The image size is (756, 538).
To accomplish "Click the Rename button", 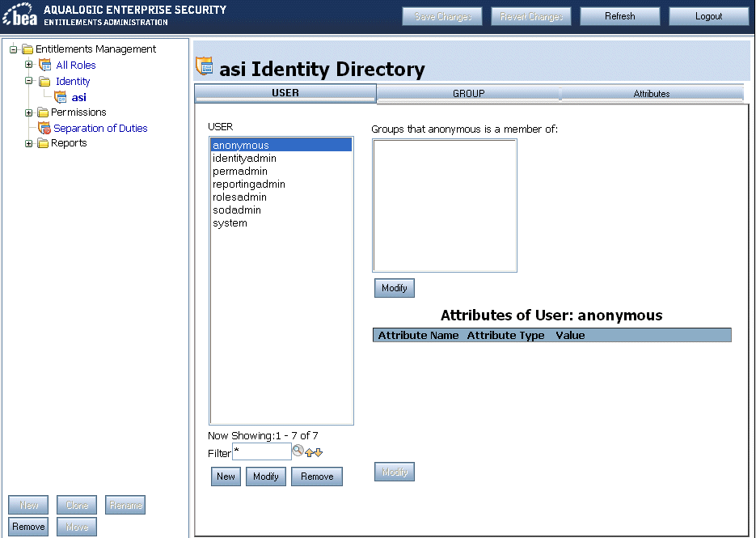I will pos(125,505).
